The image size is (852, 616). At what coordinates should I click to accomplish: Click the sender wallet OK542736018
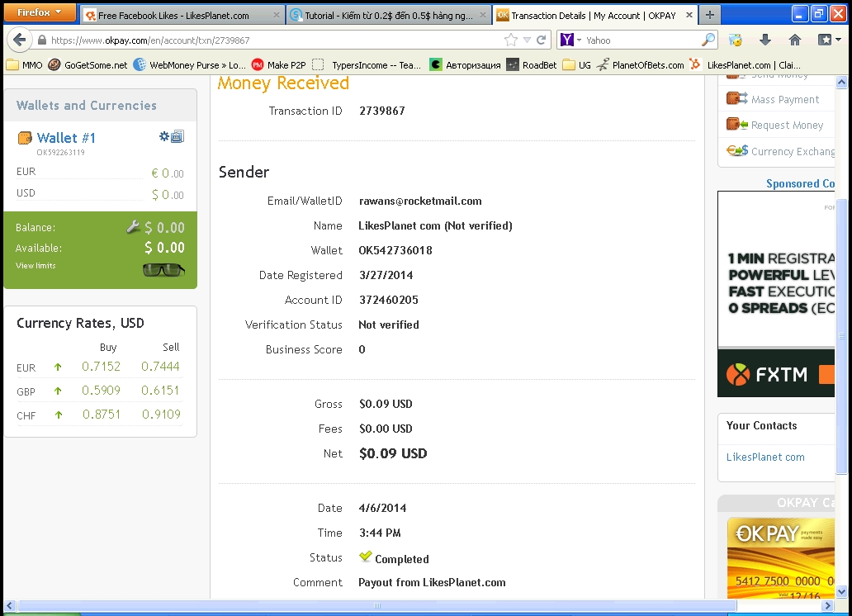click(395, 251)
